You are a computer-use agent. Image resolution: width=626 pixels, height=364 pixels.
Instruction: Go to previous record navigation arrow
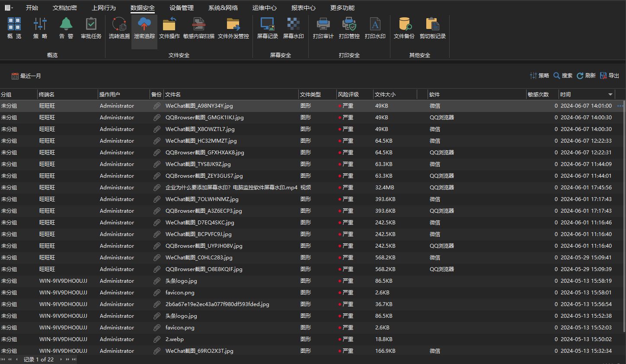16,359
